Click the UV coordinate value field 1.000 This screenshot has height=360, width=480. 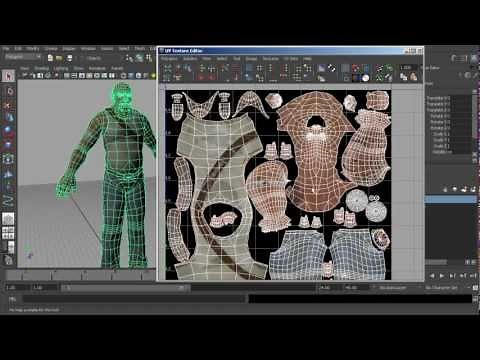(x=409, y=68)
